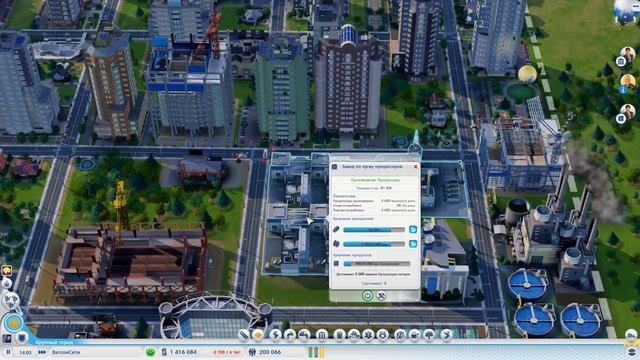Click the fast-forward speed arrows
This screenshot has height=360, width=640.
(x=42, y=352)
